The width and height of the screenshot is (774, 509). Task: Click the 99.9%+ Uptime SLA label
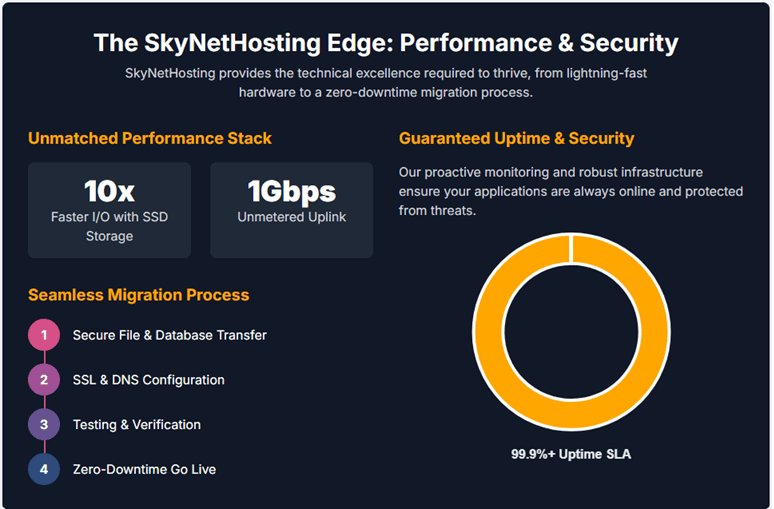coord(571,454)
